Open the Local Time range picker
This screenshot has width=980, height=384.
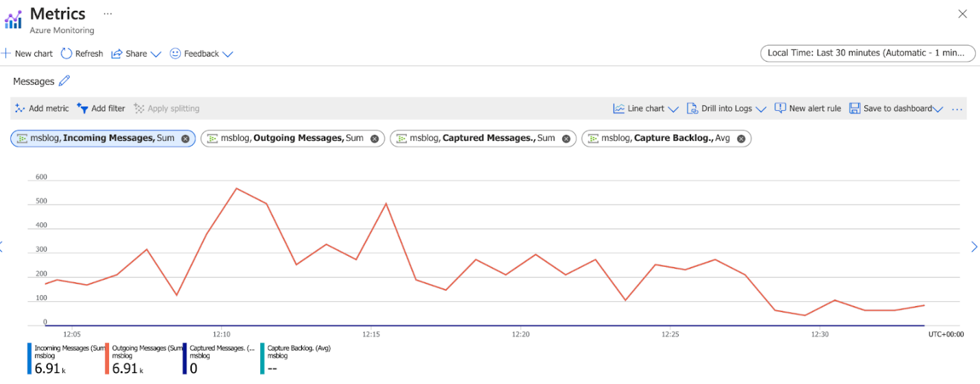pos(868,53)
